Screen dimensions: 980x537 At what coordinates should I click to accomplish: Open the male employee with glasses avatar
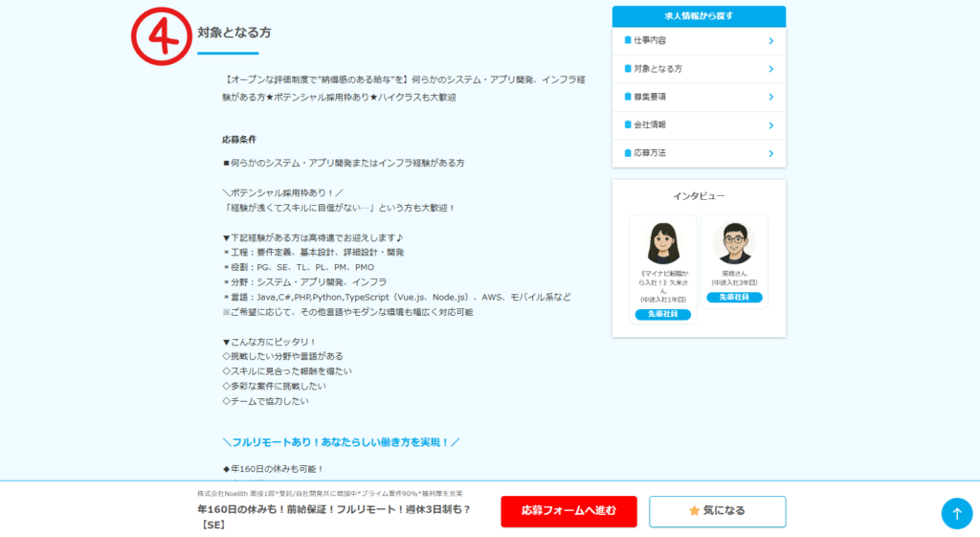(734, 243)
